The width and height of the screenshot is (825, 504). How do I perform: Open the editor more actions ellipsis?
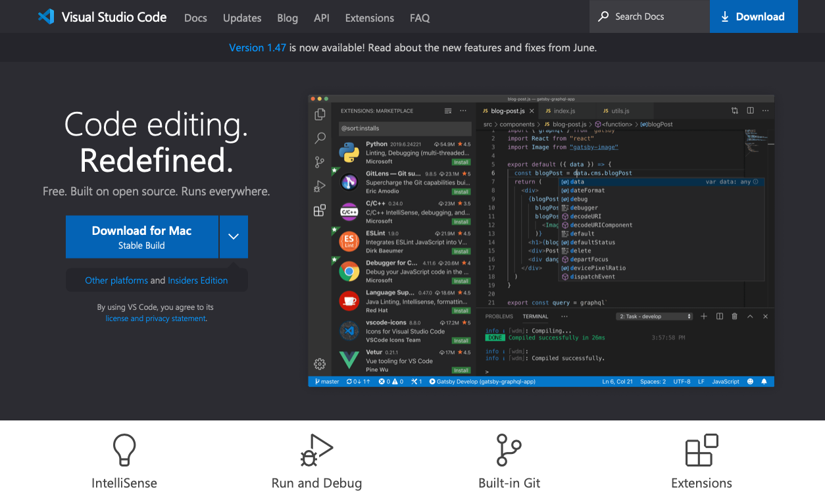pos(765,111)
